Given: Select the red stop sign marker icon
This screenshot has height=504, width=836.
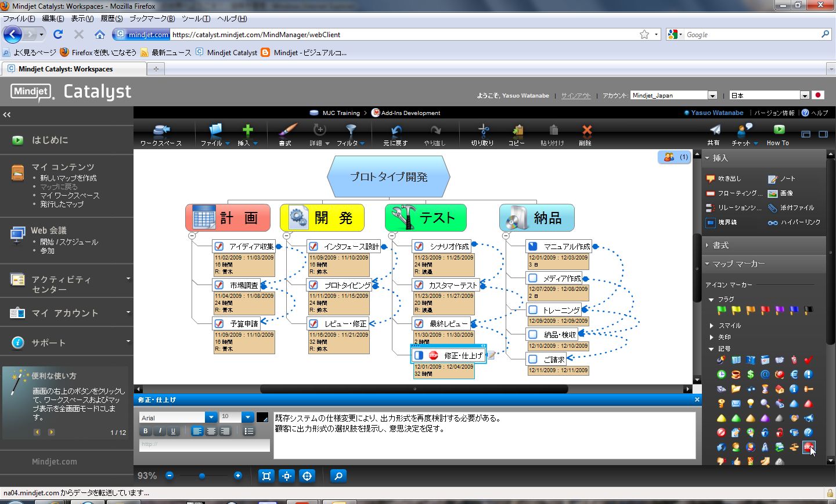Looking at the screenshot, I should 808,447.
